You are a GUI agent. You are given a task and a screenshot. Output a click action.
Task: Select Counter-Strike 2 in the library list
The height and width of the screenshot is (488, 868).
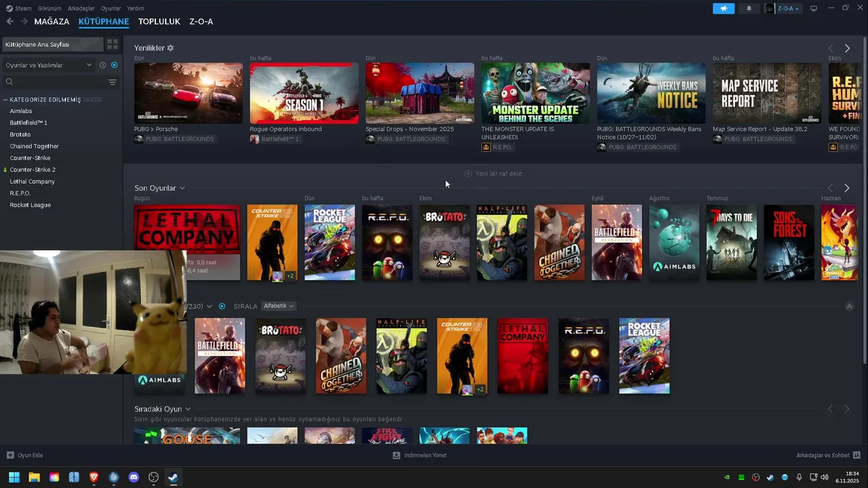tap(33, 169)
